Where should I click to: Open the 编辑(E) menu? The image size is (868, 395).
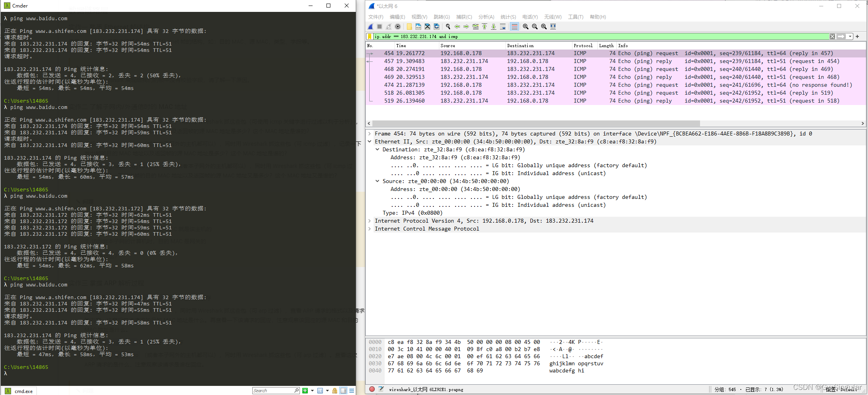coord(397,17)
